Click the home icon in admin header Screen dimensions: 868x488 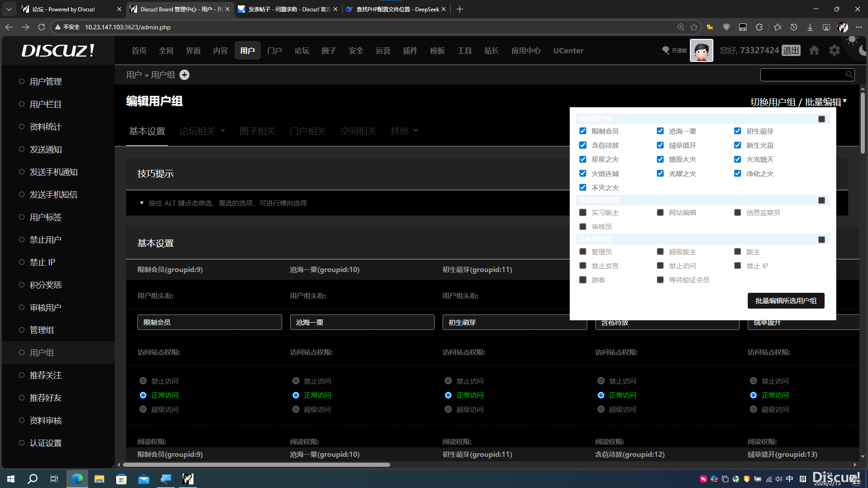pos(814,51)
